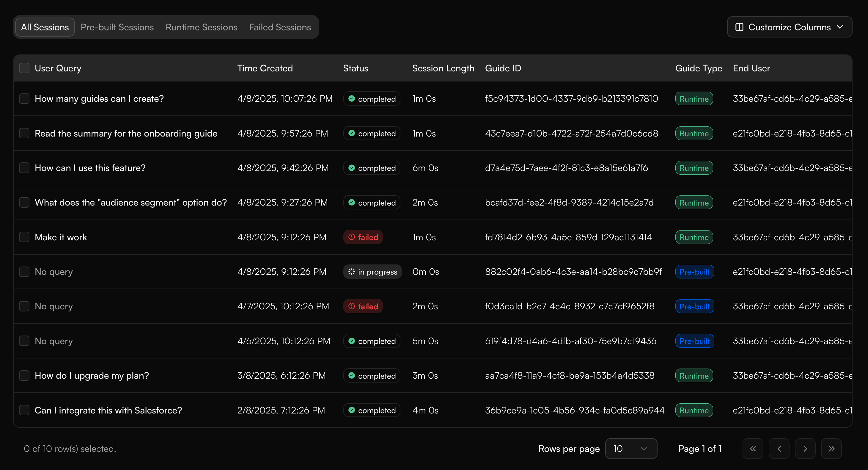Click query What does the audience segment option do?
The image size is (868, 470).
[131, 202]
